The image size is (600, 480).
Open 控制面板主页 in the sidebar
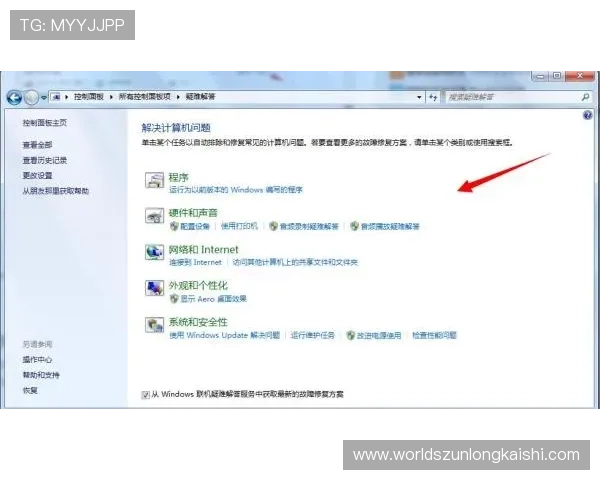pyautogui.click(x=45, y=123)
